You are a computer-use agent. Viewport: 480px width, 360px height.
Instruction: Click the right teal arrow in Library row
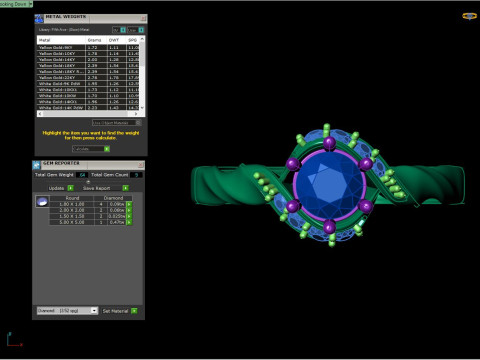pyautogui.click(x=141, y=30)
